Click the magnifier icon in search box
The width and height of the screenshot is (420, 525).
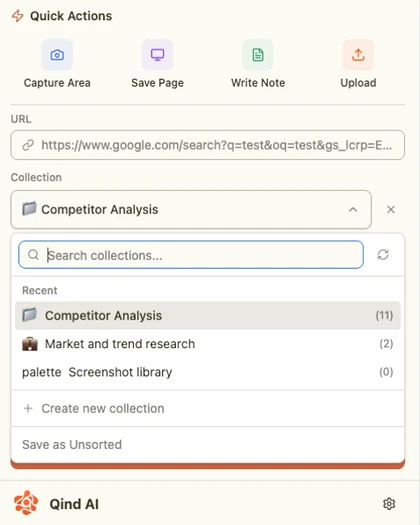tap(33, 255)
